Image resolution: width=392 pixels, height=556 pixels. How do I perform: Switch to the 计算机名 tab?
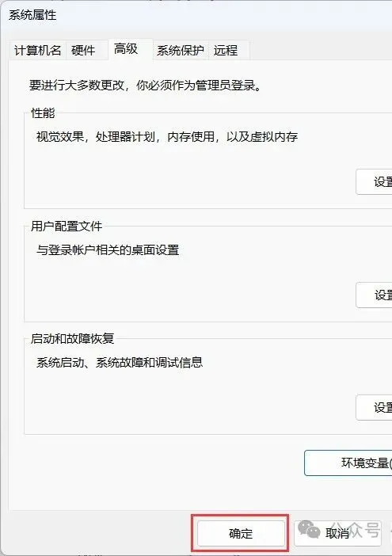(37, 51)
